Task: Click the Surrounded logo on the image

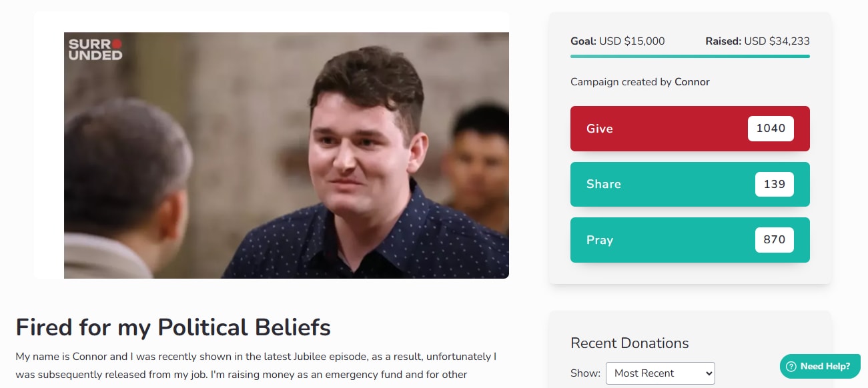Action: [x=95, y=49]
